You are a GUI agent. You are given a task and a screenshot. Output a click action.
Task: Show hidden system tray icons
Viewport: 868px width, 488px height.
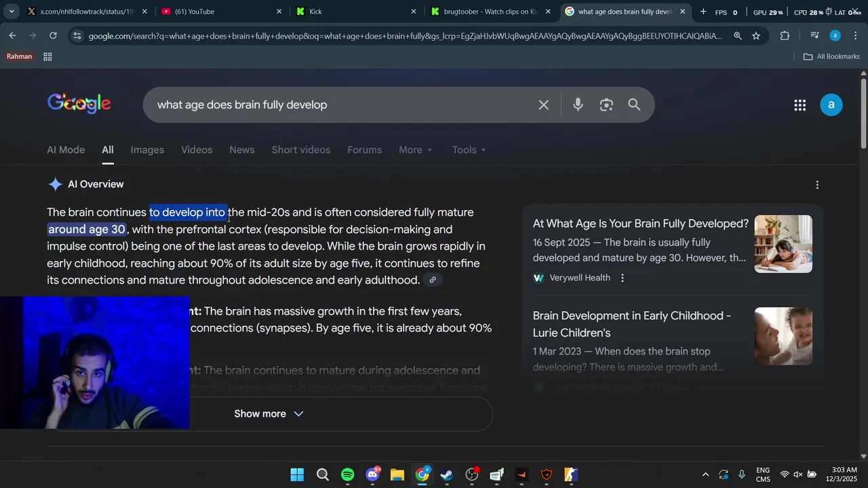(705, 474)
